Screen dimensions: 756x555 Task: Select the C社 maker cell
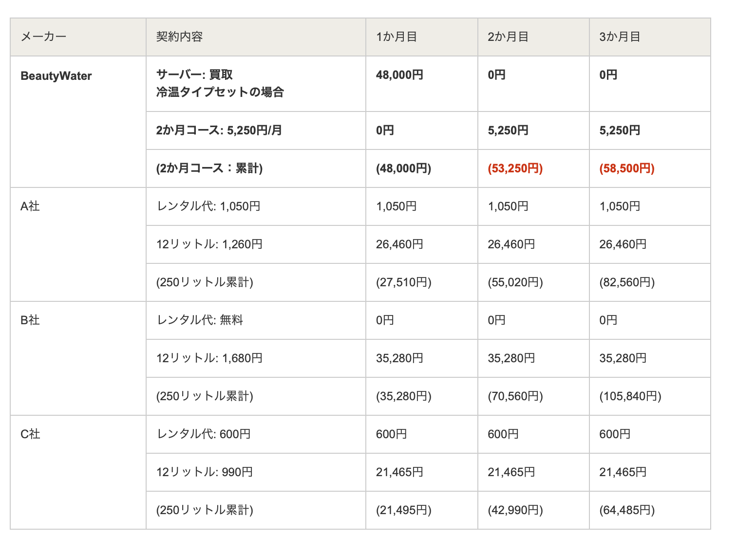pyautogui.click(x=30, y=434)
